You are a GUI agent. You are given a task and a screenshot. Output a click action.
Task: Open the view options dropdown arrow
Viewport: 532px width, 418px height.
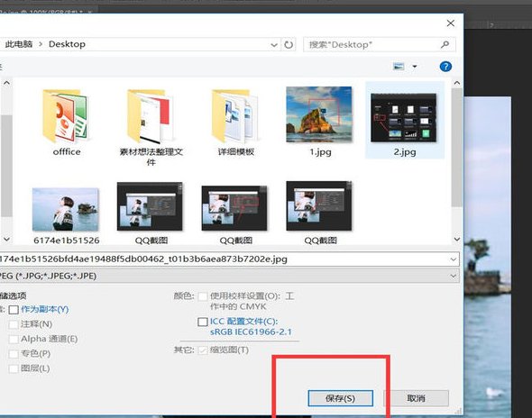tap(415, 67)
